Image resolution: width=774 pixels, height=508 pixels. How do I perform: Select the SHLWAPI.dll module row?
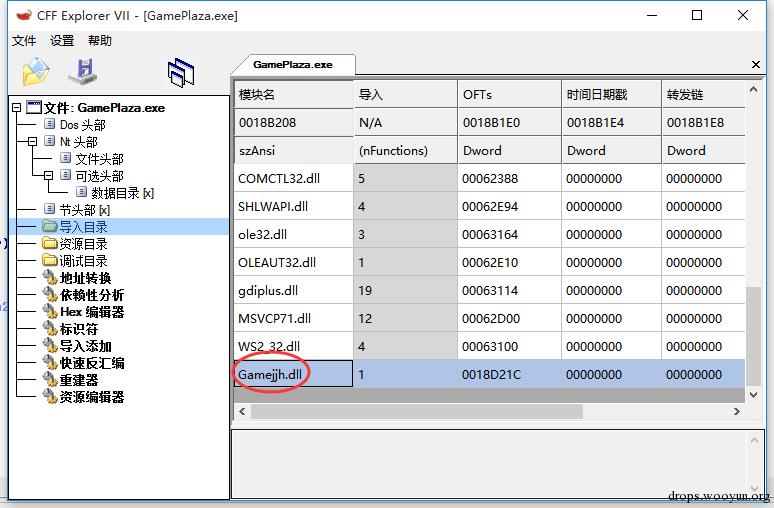[489, 206]
